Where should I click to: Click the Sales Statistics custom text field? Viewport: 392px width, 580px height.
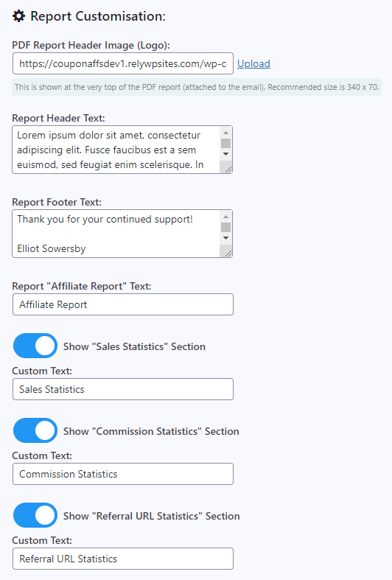[123, 389]
